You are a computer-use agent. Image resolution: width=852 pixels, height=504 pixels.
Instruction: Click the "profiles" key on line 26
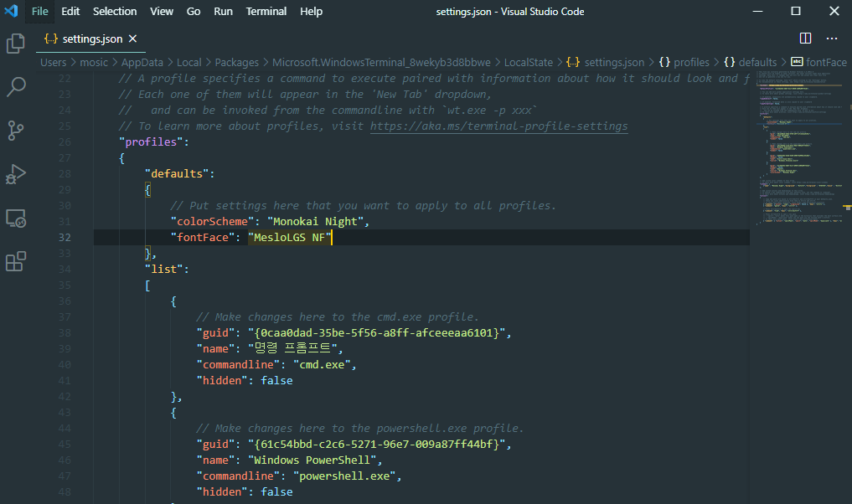coord(151,141)
